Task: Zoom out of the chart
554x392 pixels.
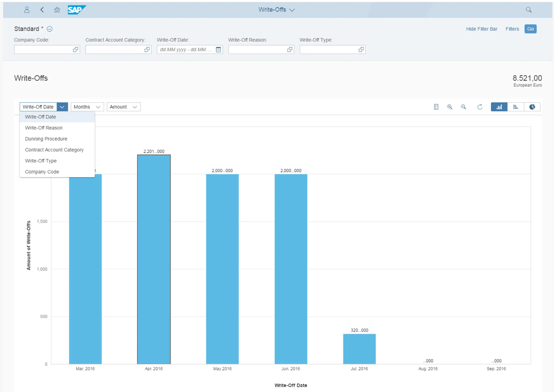Action: point(463,107)
